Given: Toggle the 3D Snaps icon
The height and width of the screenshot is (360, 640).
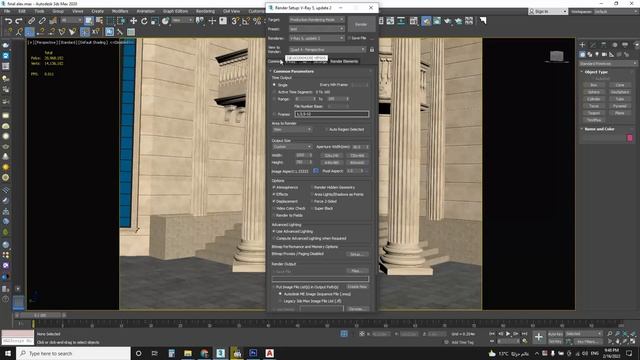Looking at the screenshot, I should point(235,21).
